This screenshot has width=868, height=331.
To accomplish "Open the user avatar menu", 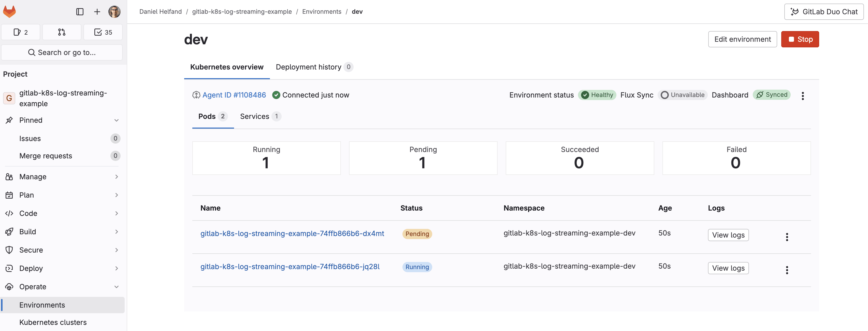I will coord(114,12).
